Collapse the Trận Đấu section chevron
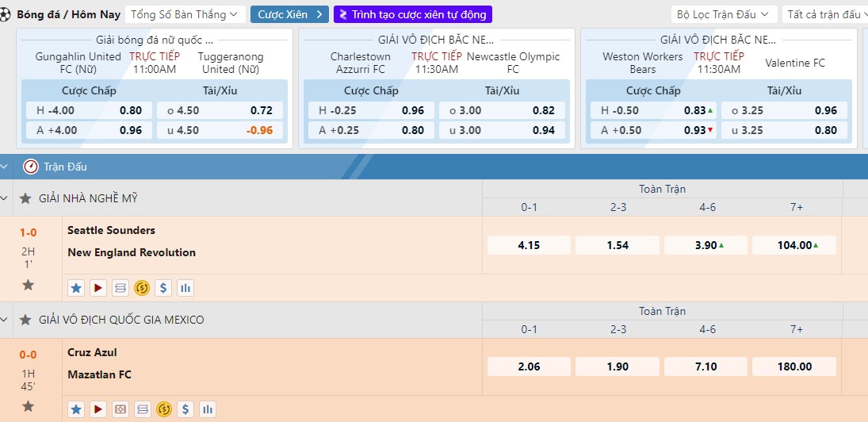This screenshot has height=422, width=868. pyautogui.click(x=6, y=167)
